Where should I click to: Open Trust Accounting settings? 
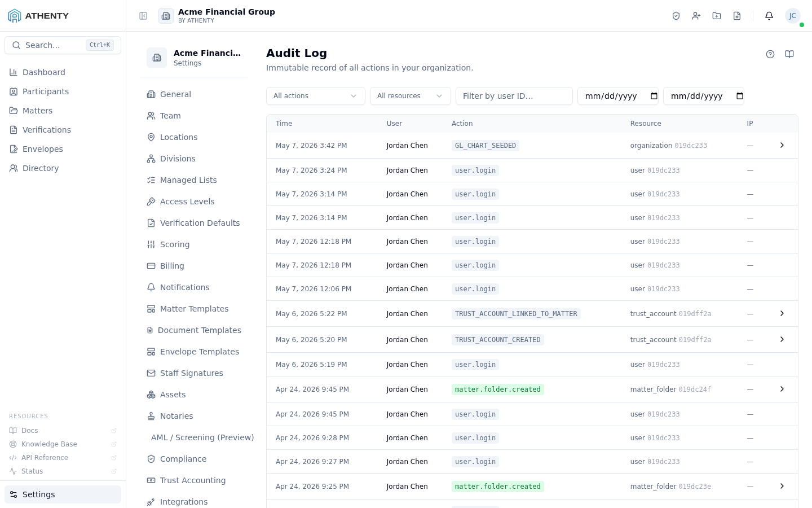194,480
